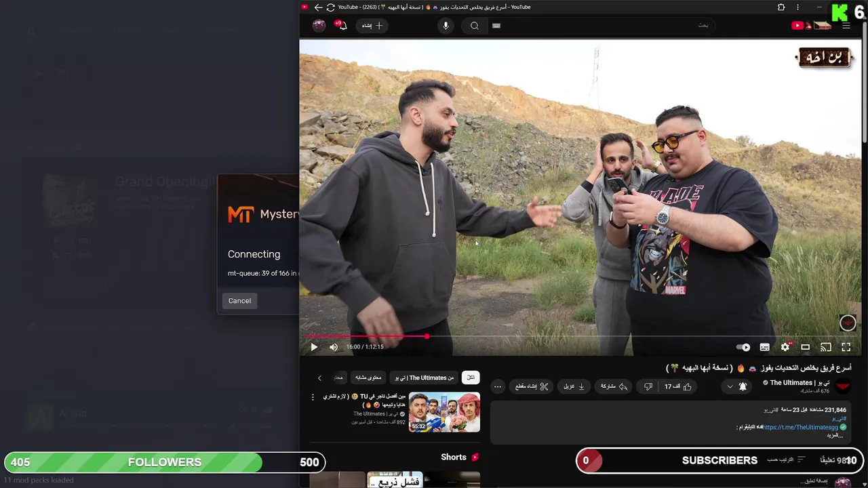Open the YouTube logo home link
Screen dimensions: 868x488
pos(811,26)
